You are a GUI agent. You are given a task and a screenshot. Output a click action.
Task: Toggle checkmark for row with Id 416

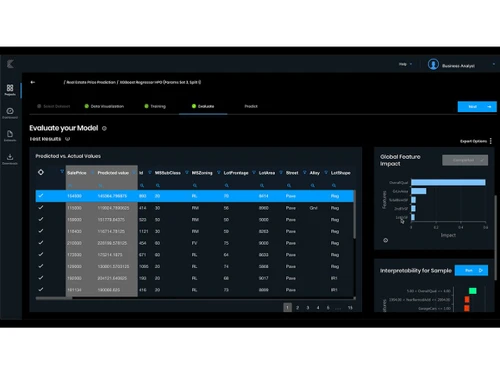coord(41,289)
